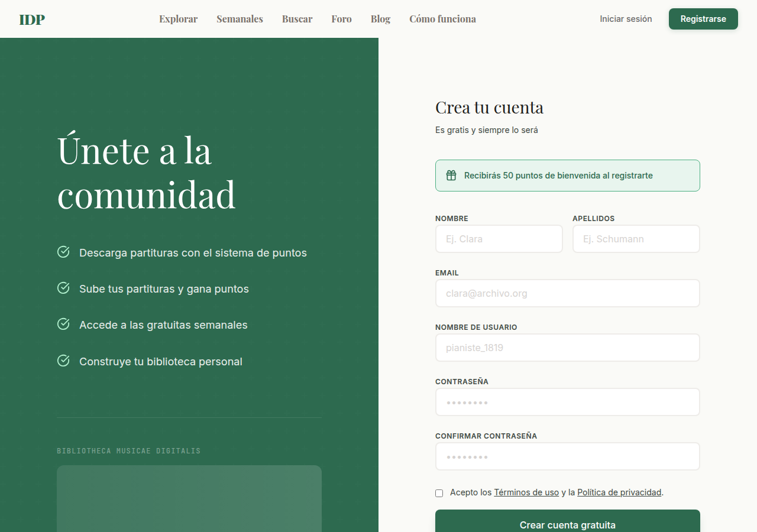Screen dimensions: 757x532
Task: Click the card below Bibliotheca Musicae Digitalis
Action: 189,498
